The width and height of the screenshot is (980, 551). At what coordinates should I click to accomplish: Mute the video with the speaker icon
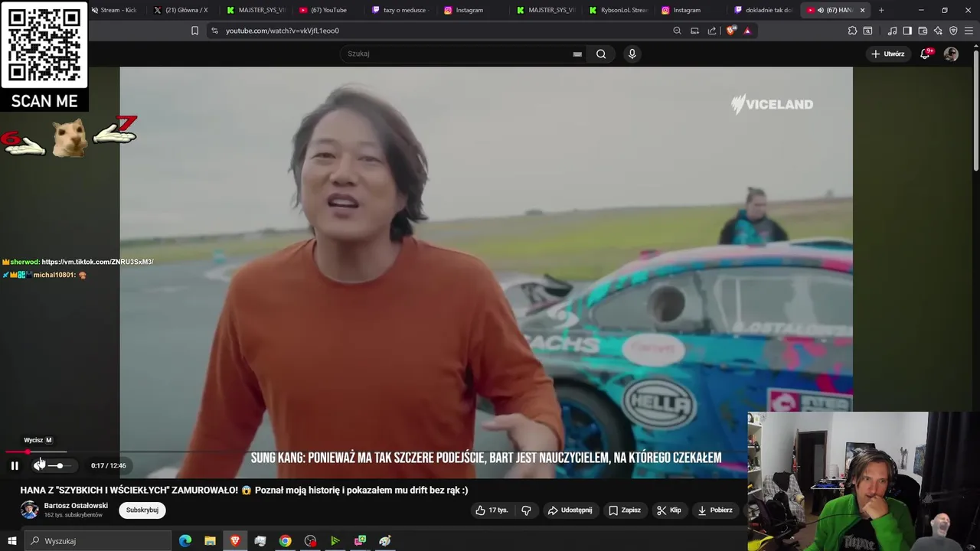point(39,465)
